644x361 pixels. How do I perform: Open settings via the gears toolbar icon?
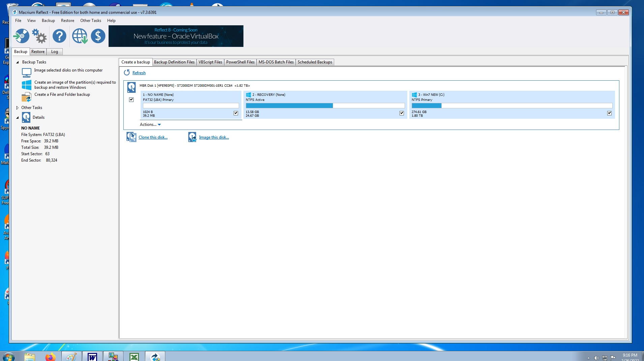tap(39, 36)
